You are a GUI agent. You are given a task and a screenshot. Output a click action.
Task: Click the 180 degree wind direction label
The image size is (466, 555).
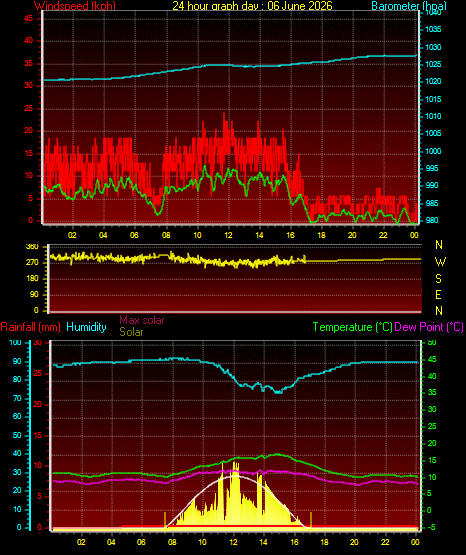pos(32,279)
